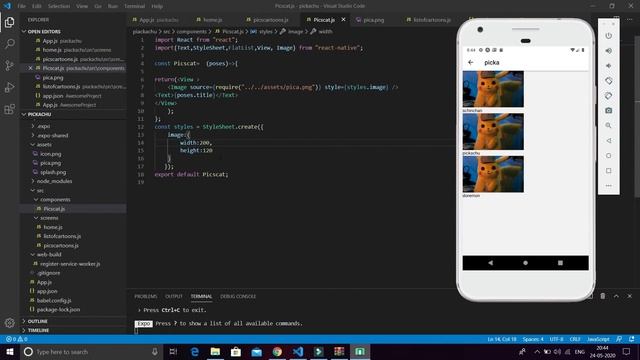Open Run and Debug view
This screenshot has height=360, width=640.
coord(9,87)
